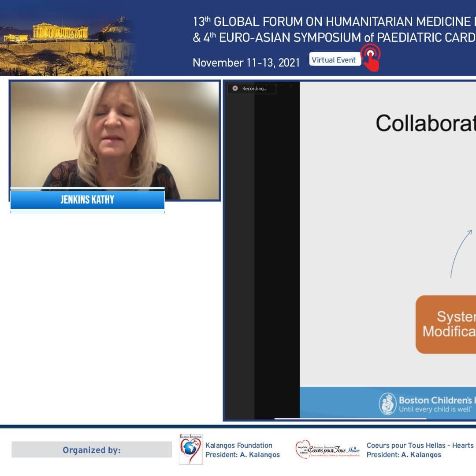Click the Organized by: label bar
Image resolution: width=476 pixels, height=476 pixels.
(x=91, y=450)
